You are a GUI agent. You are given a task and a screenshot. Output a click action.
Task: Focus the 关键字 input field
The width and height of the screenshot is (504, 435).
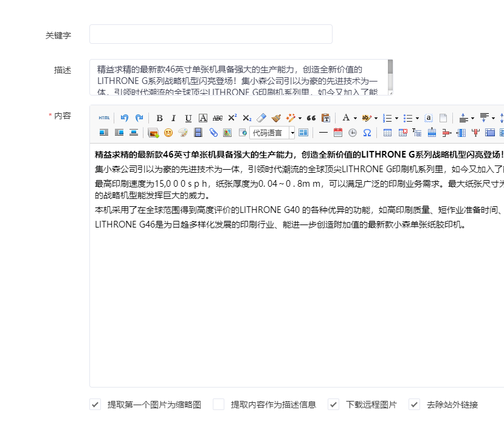pos(211,34)
